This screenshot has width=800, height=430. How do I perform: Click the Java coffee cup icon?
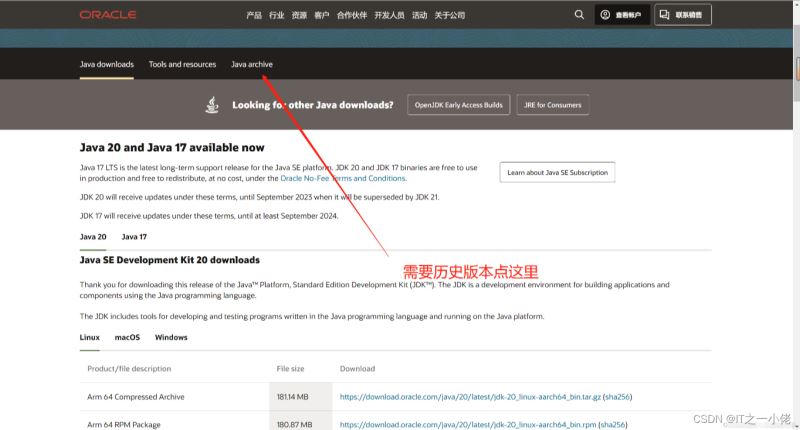212,105
